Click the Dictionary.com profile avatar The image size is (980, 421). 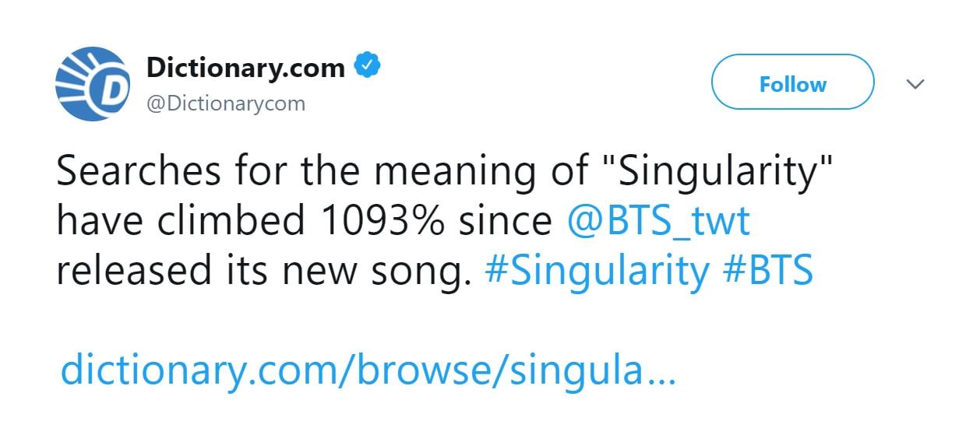click(92, 83)
